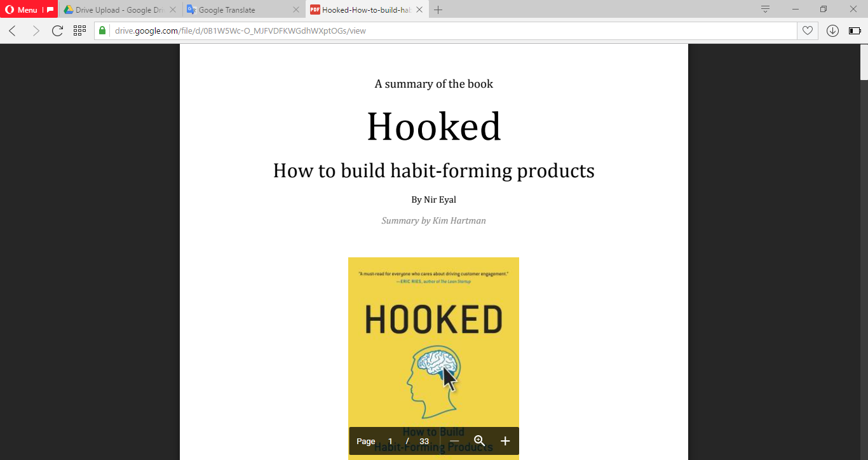Switch to the Drive Upload tab
Image resolution: width=868 pixels, height=460 pixels.
(x=113, y=10)
